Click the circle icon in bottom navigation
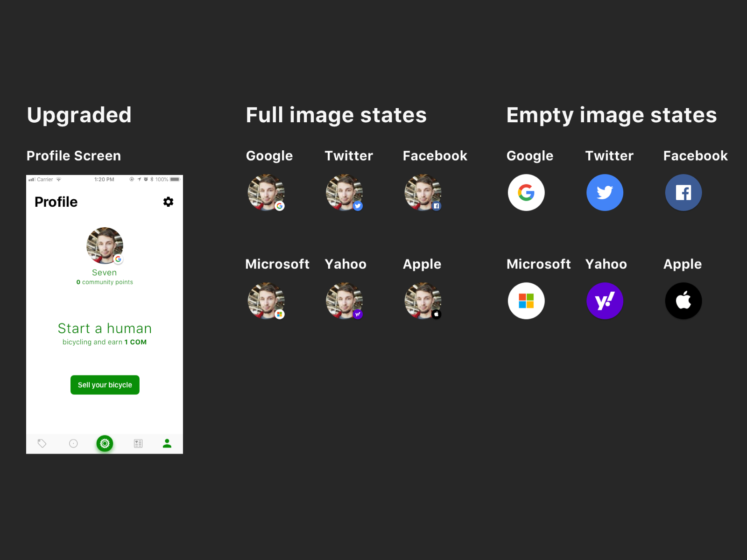Image resolution: width=747 pixels, height=560 pixels. tap(73, 443)
